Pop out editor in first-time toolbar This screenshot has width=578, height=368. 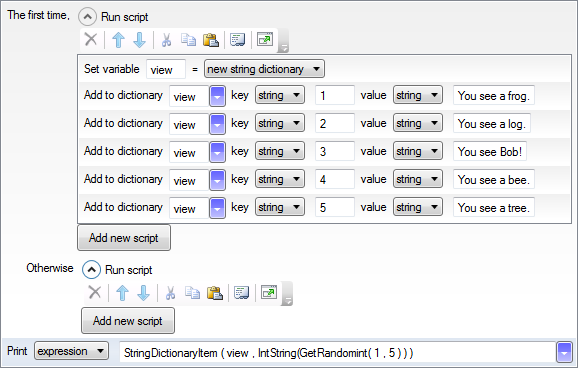coord(265,39)
